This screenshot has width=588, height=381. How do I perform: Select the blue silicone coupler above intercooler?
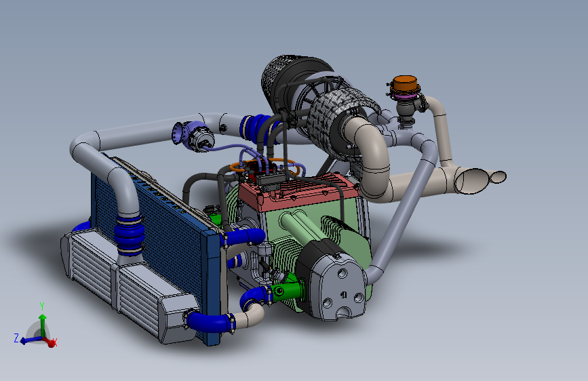point(129,235)
